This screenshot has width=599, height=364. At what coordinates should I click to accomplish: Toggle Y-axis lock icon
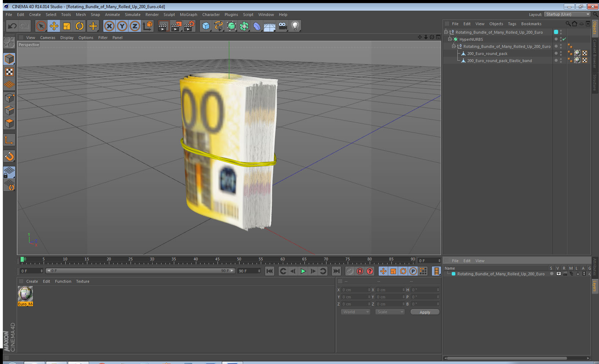coord(122,26)
